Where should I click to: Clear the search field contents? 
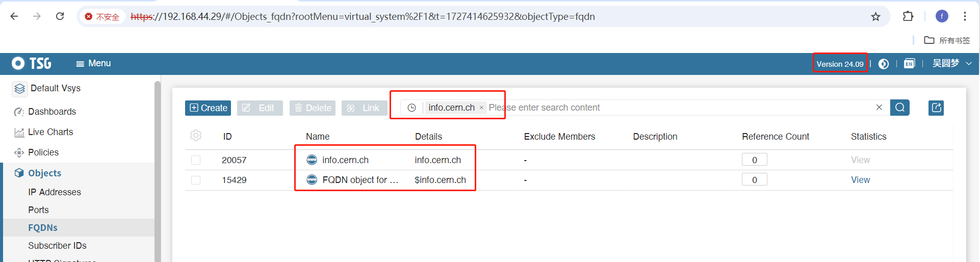[879, 108]
